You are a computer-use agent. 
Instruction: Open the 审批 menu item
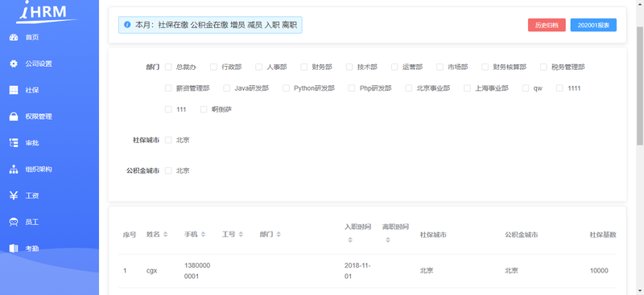point(49,143)
